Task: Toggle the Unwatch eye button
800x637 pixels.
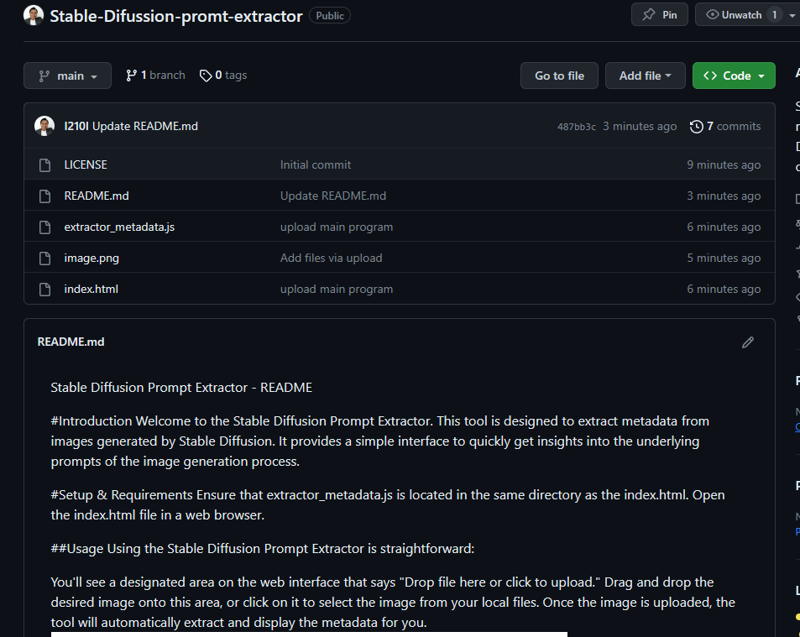Action: pyautogui.click(x=734, y=15)
